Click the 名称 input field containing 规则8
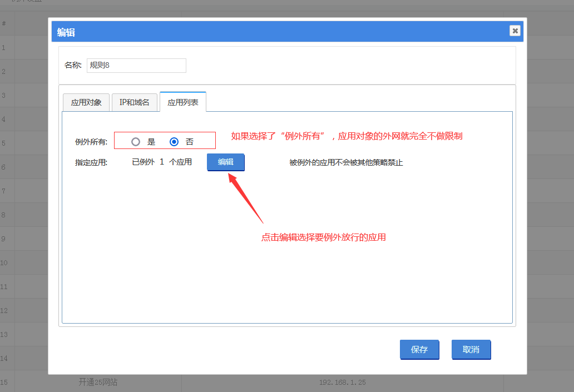 pos(136,66)
